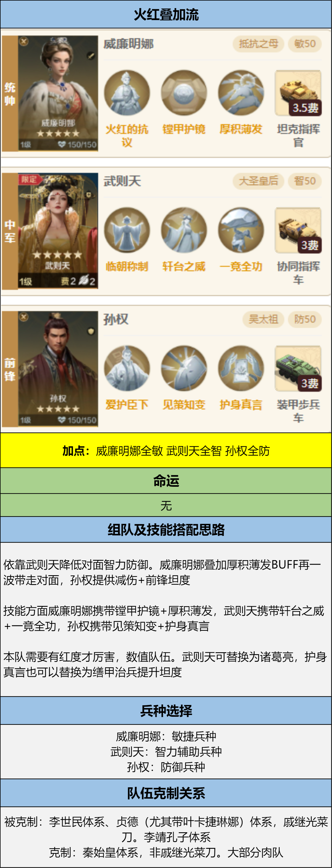
Task: Tap the 敏50 attribute badge
Action: [x=305, y=44]
